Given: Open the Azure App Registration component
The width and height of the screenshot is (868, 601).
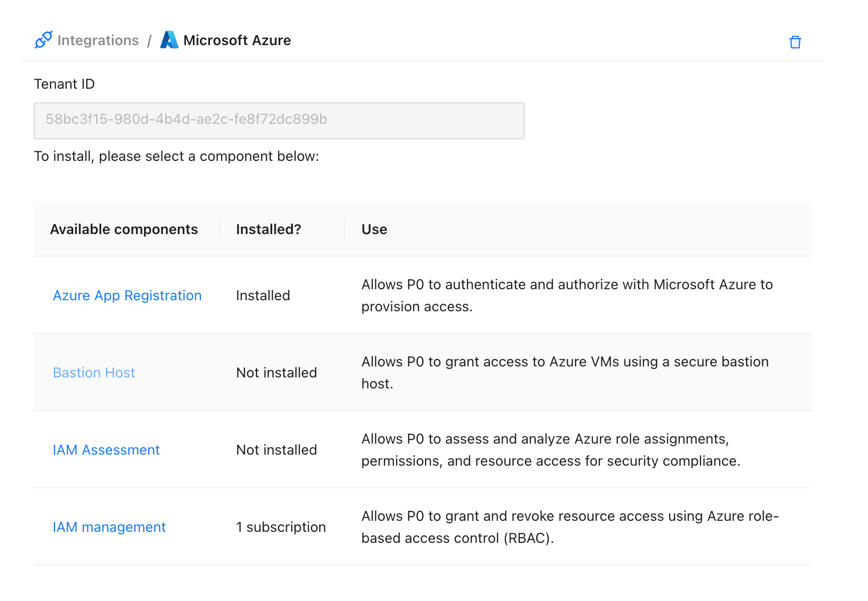Looking at the screenshot, I should 127,296.
